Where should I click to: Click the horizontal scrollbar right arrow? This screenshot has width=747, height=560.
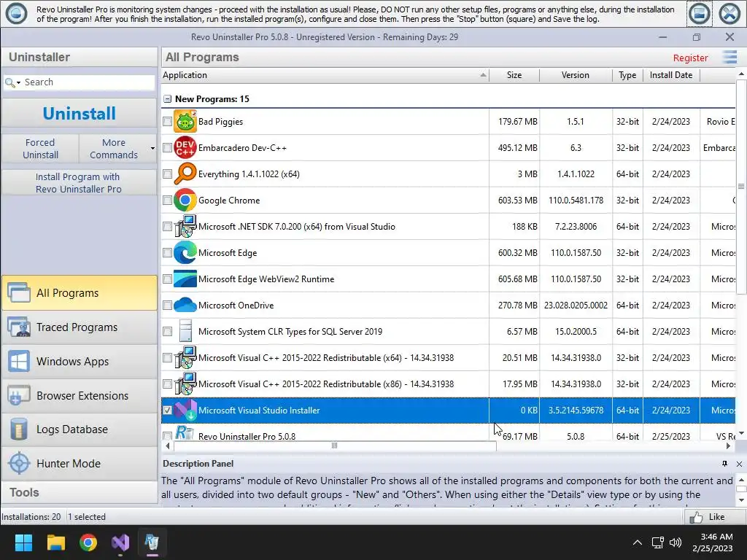coord(729,446)
